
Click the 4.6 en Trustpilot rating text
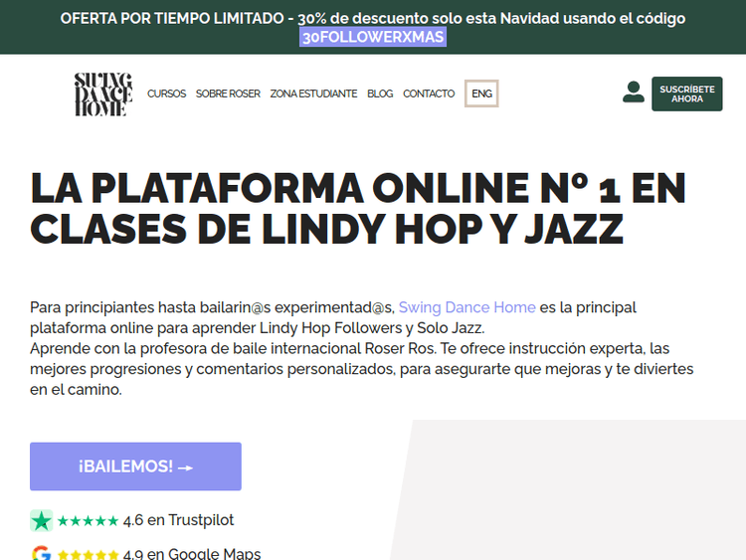(x=178, y=520)
